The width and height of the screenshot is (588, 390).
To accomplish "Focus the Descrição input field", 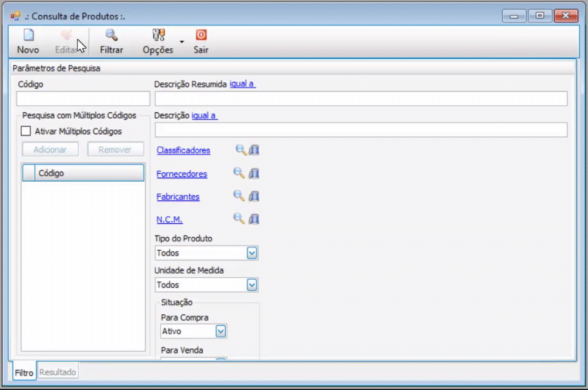I will coord(361,130).
